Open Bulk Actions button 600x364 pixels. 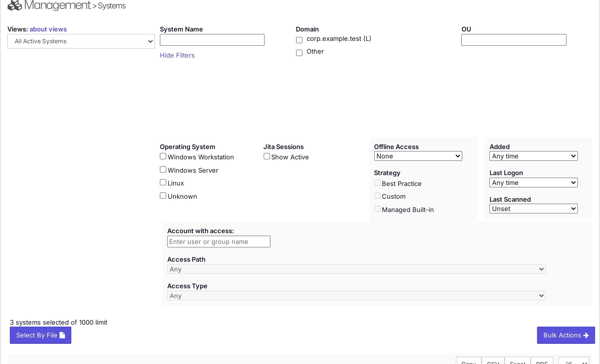(x=566, y=335)
